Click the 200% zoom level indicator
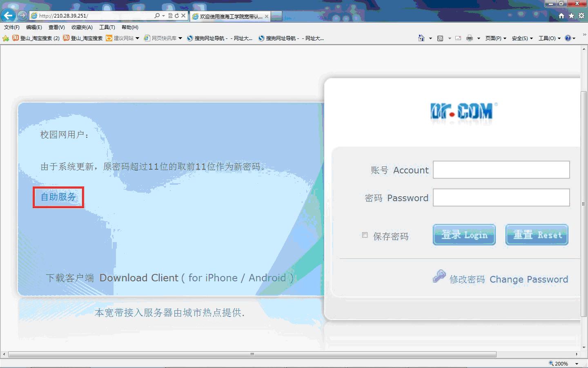This screenshot has width=588, height=368. click(559, 364)
